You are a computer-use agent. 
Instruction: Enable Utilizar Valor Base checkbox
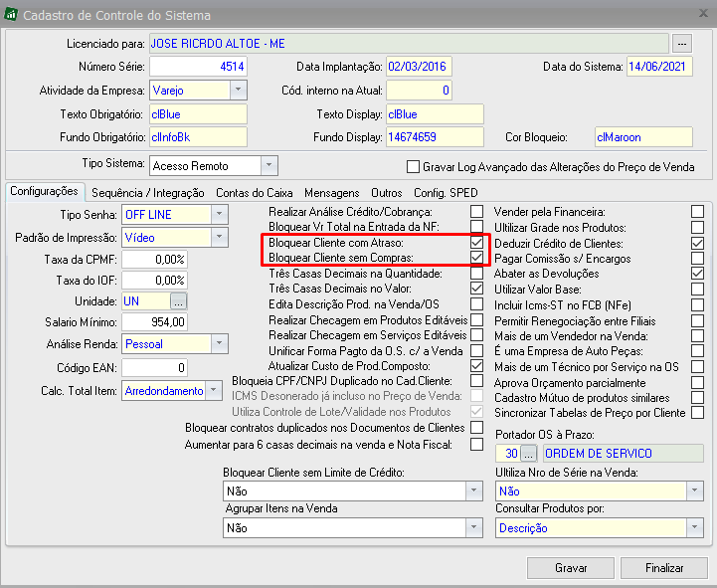click(697, 290)
